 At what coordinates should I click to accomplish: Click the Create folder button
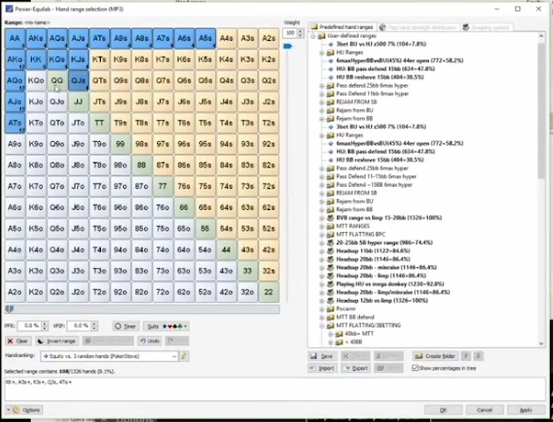[x=435, y=356]
